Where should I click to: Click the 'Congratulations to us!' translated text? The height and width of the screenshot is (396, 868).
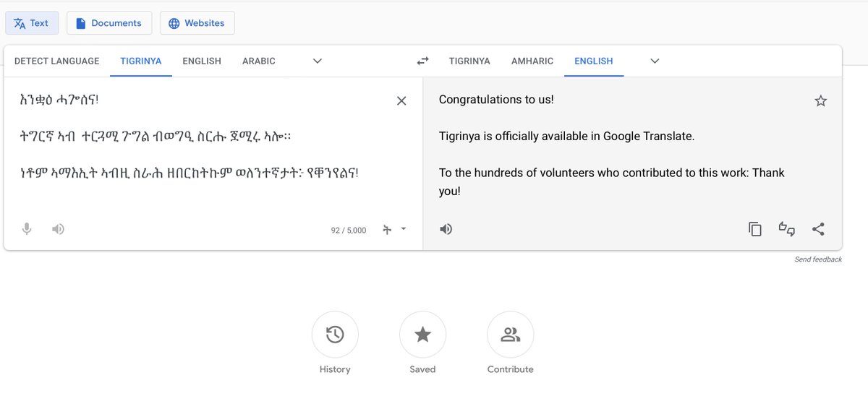[496, 100]
